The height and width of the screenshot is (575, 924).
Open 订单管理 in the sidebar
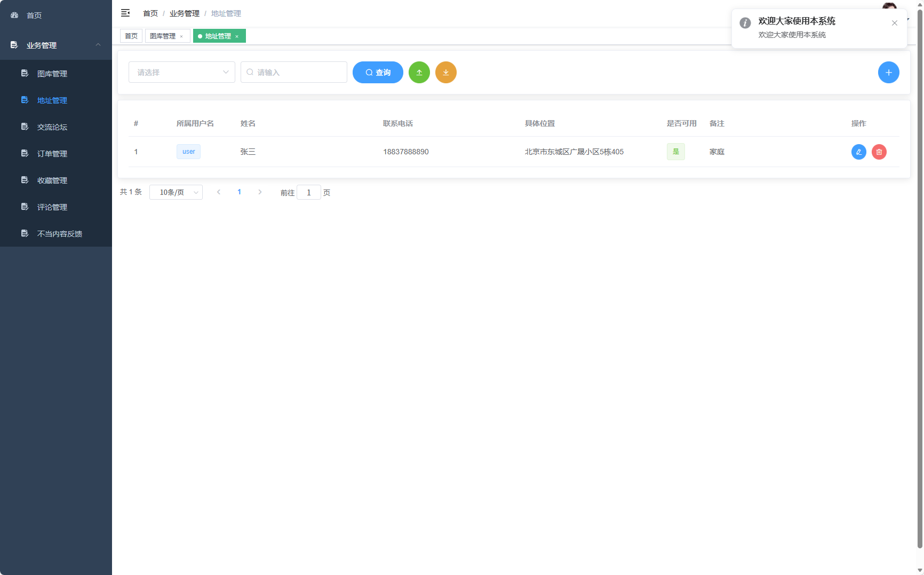(x=52, y=154)
